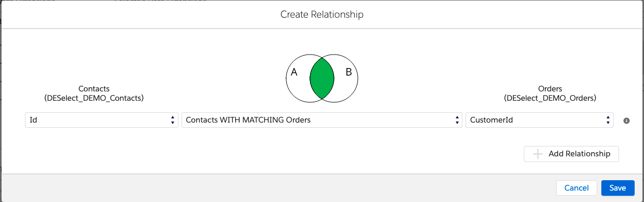644x202 pixels.
Task: Click the Add Relationship button label
Action: point(579,154)
